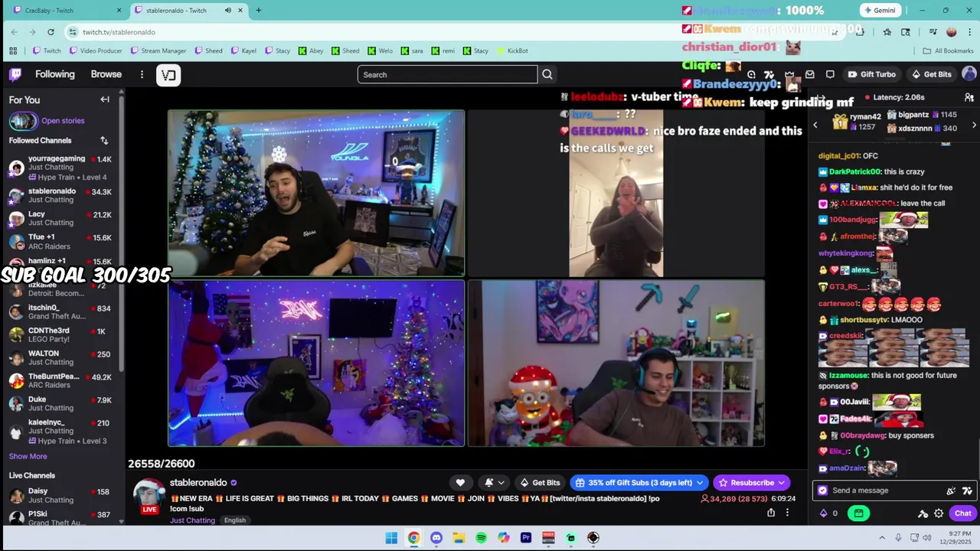Reload the page with the refresh icon
This screenshot has height=551, width=980.
tap(51, 31)
